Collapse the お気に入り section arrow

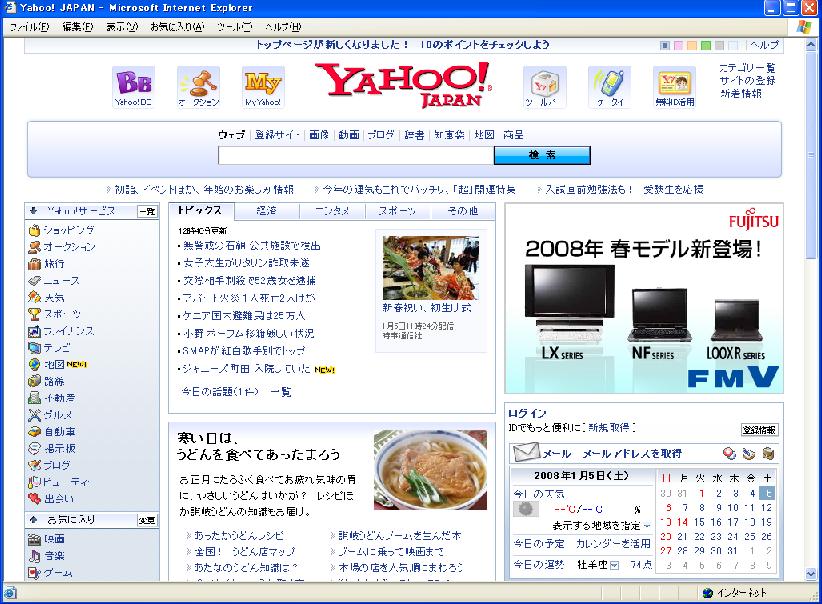tap(34, 520)
